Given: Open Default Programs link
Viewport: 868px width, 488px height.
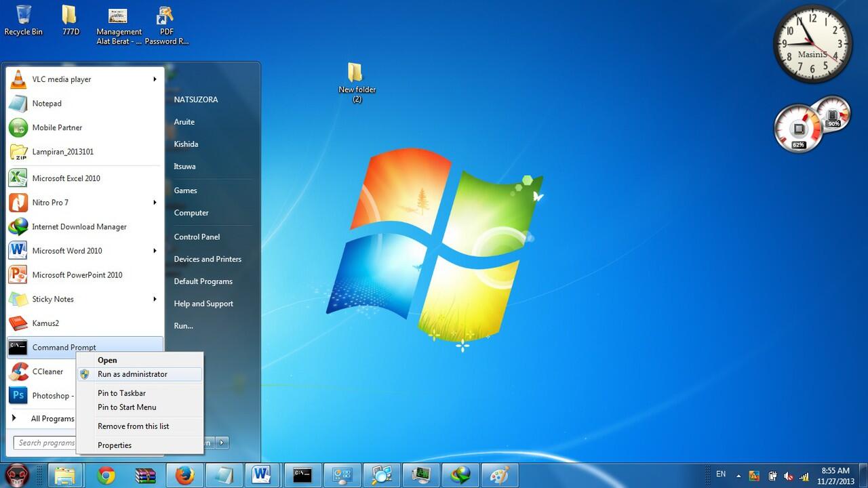Looking at the screenshot, I should click(203, 281).
